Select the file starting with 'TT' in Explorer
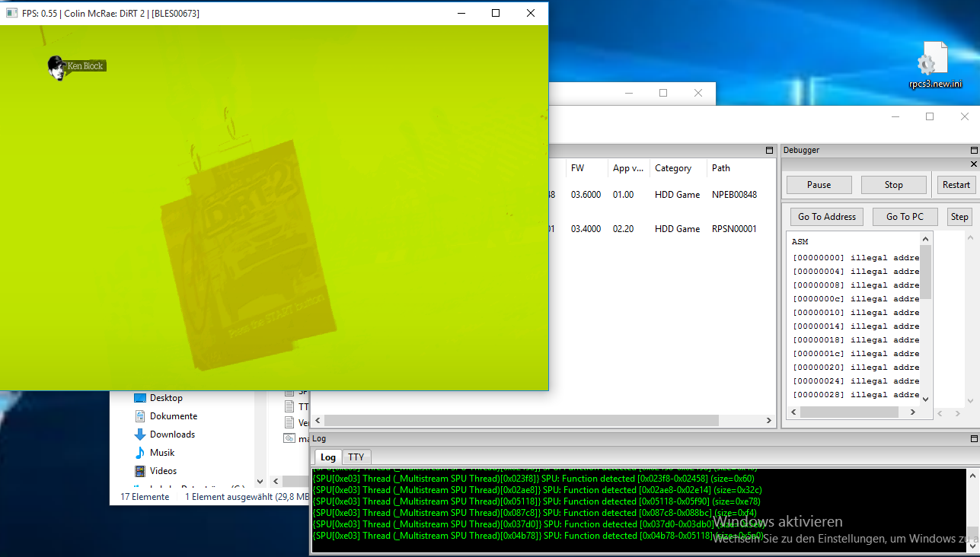 pos(297,407)
